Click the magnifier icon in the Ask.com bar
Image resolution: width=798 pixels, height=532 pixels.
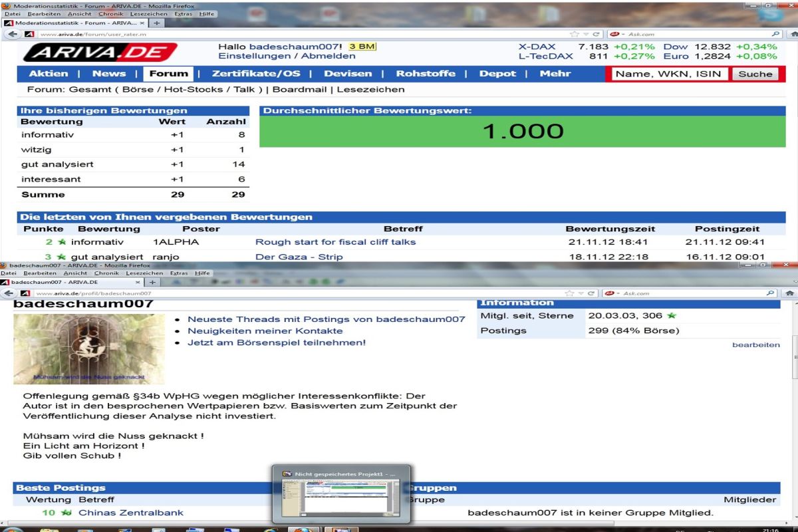tap(775, 32)
